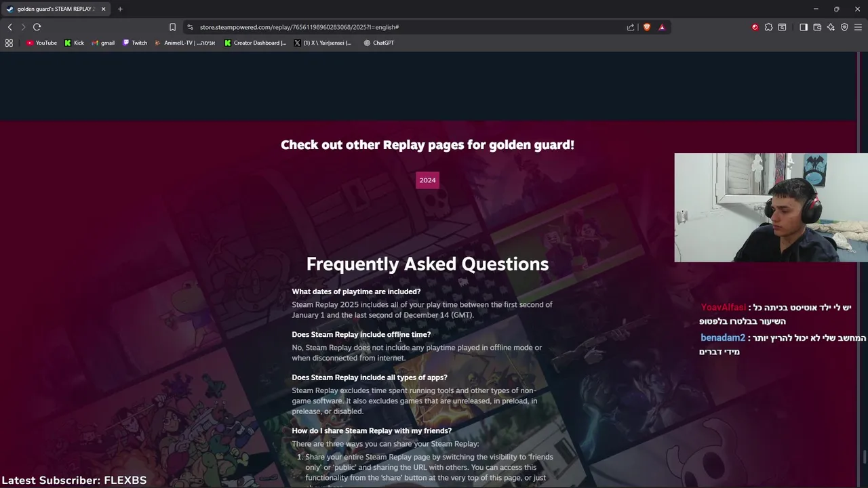The height and width of the screenshot is (488, 868).
Task: Click 'Latest Subscriber: FLEXBS' overlay text
Action: coord(74,480)
